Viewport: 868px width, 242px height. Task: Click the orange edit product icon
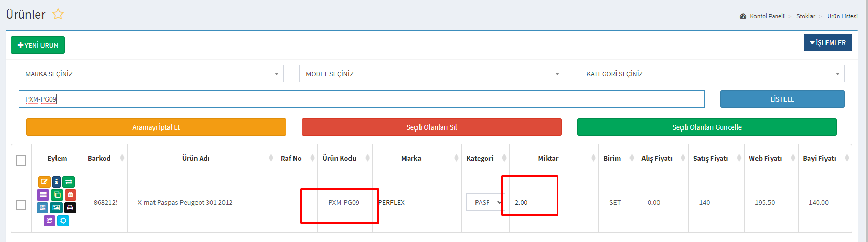point(44,182)
